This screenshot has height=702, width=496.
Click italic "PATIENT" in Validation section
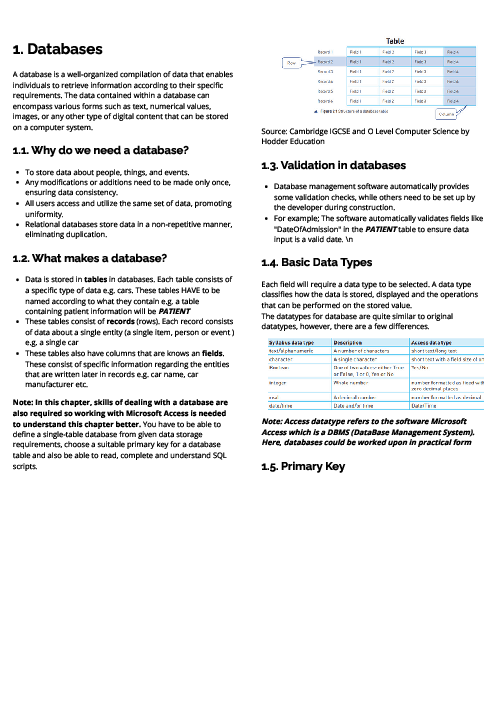pyautogui.click(x=381, y=229)
